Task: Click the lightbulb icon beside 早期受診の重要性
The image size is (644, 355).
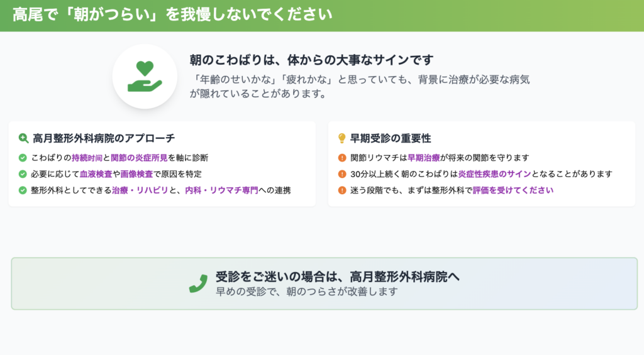Action: click(x=342, y=138)
